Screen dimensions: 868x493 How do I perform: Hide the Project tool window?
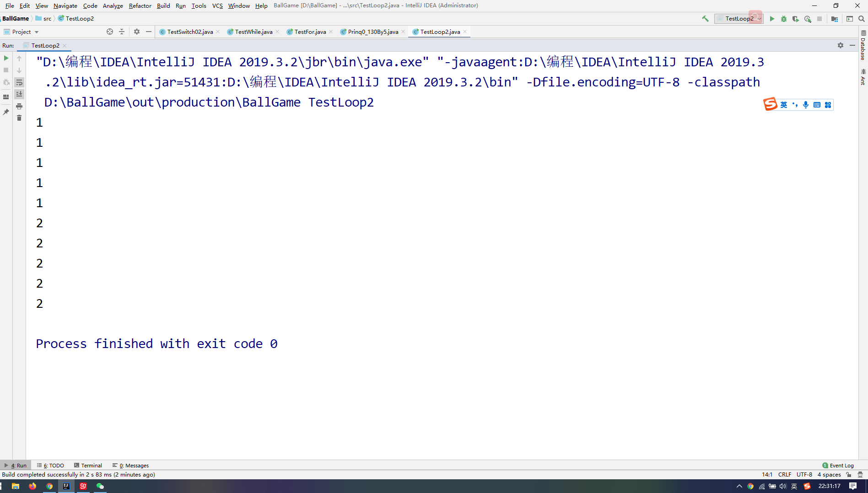(x=149, y=32)
